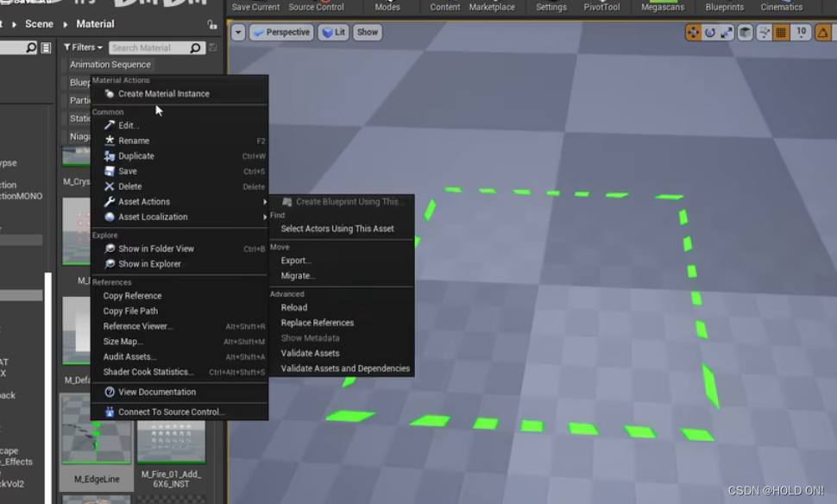
Task: Select the Scale tool in the viewport toolbar
Action: pyautogui.click(x=727, y=32)
